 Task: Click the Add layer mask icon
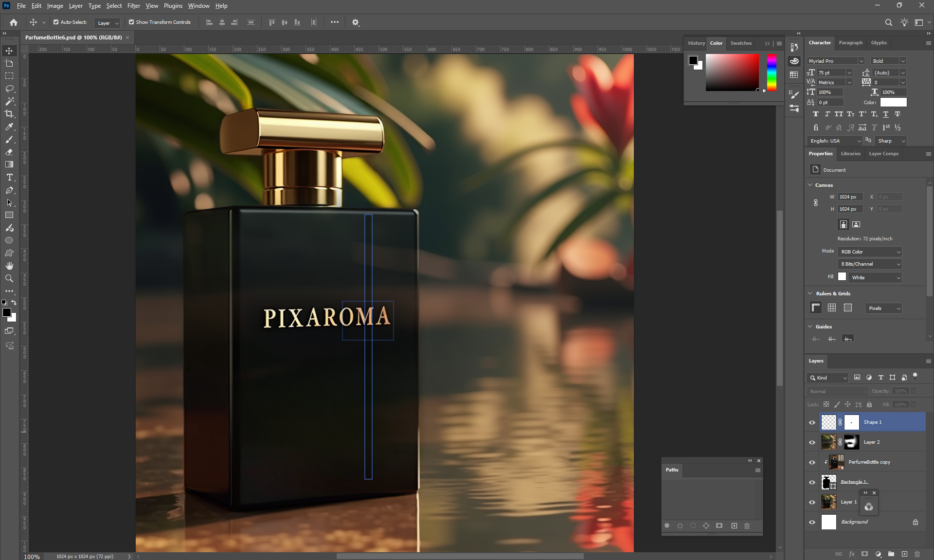tap(864, 554)
